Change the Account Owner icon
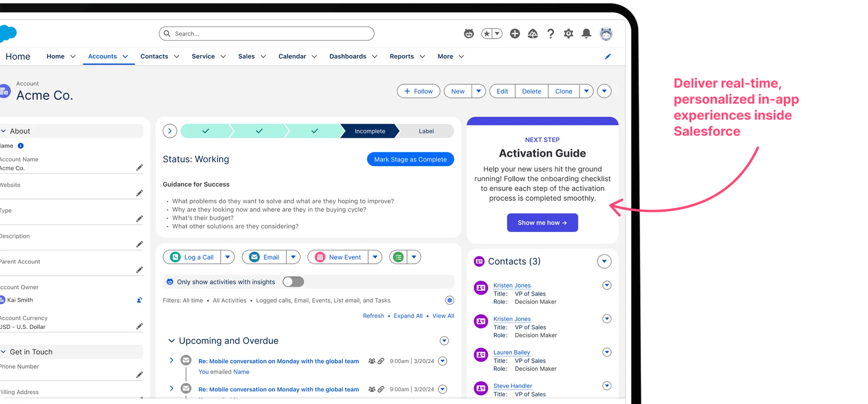 pos(139,300)
